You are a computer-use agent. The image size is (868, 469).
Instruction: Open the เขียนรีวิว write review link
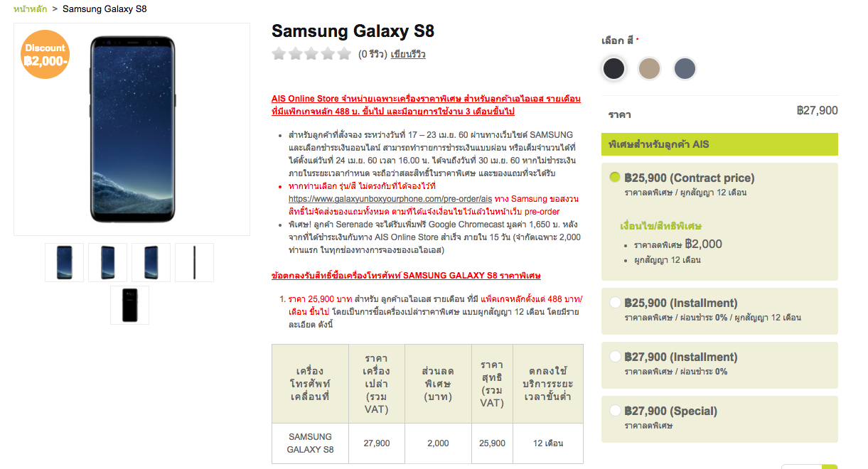click(408, 54)
